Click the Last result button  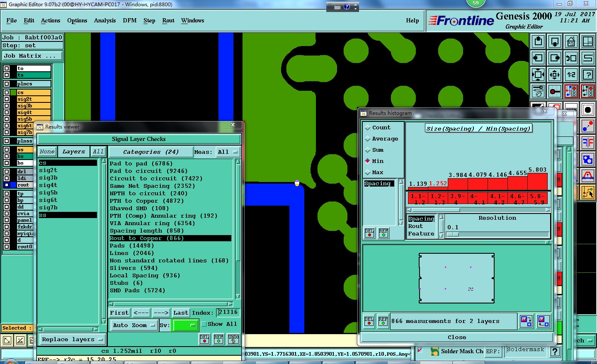181,313
